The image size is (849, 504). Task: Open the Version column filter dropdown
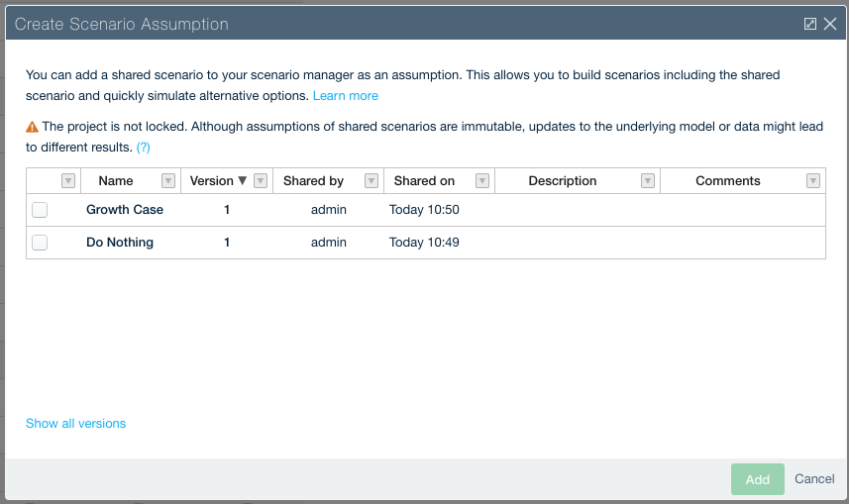click(261, 181)
